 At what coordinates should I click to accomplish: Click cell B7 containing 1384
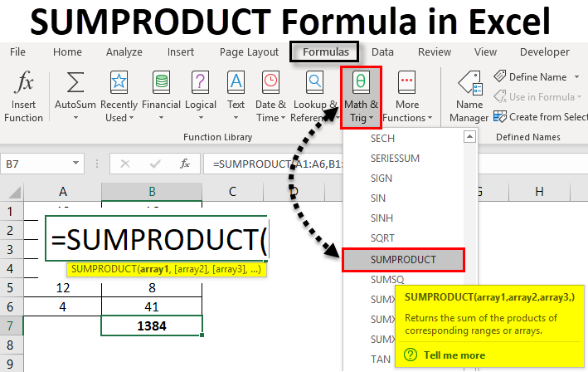[x=152, y=325]
